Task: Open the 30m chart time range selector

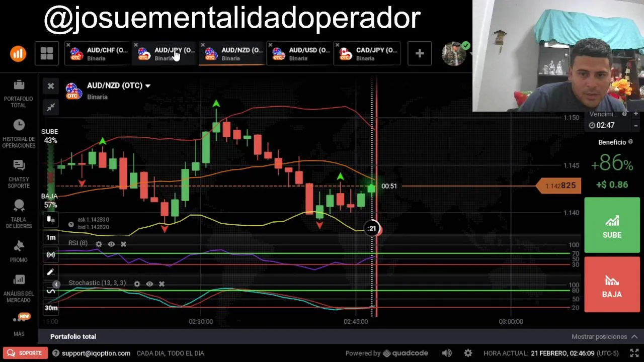Action: coord(51,308)
